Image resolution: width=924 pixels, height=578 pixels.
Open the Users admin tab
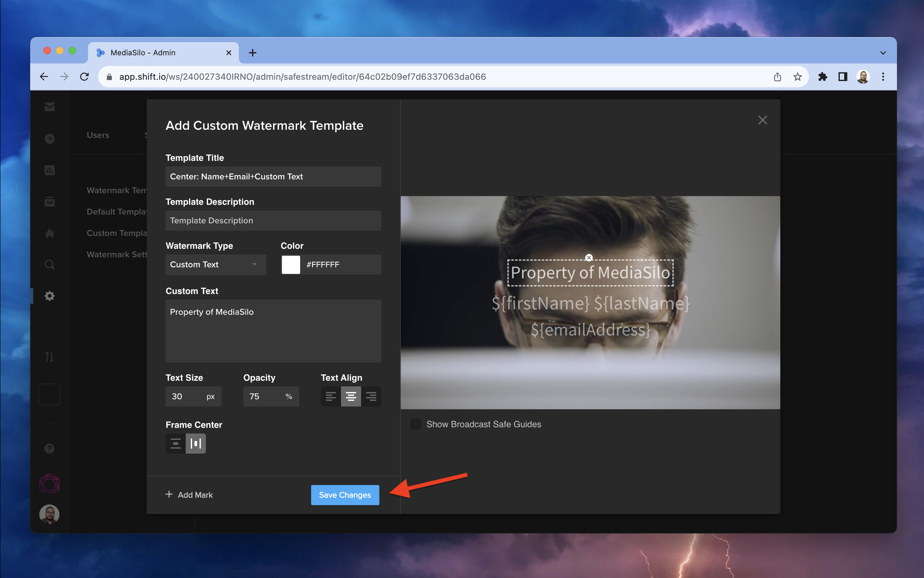[x=98, y=135]
